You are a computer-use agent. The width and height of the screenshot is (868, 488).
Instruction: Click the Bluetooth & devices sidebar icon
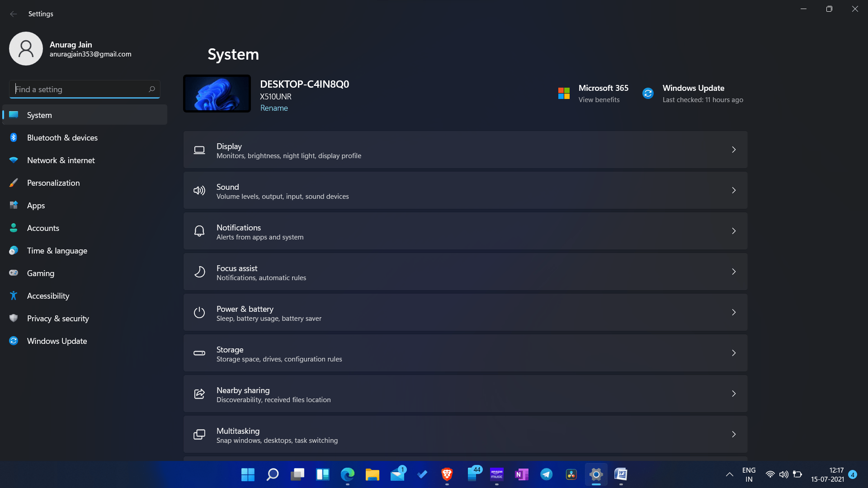coord(14,138)
